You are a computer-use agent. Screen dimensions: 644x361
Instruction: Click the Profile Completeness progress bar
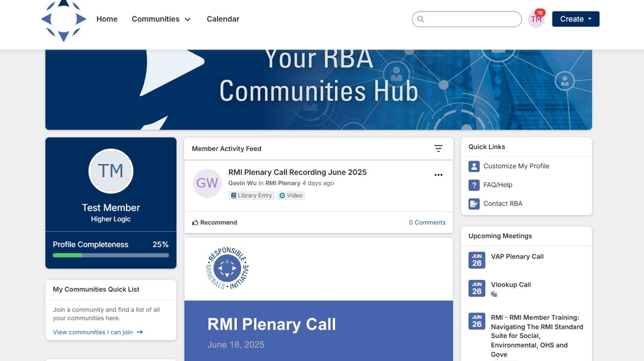(111, 255)
